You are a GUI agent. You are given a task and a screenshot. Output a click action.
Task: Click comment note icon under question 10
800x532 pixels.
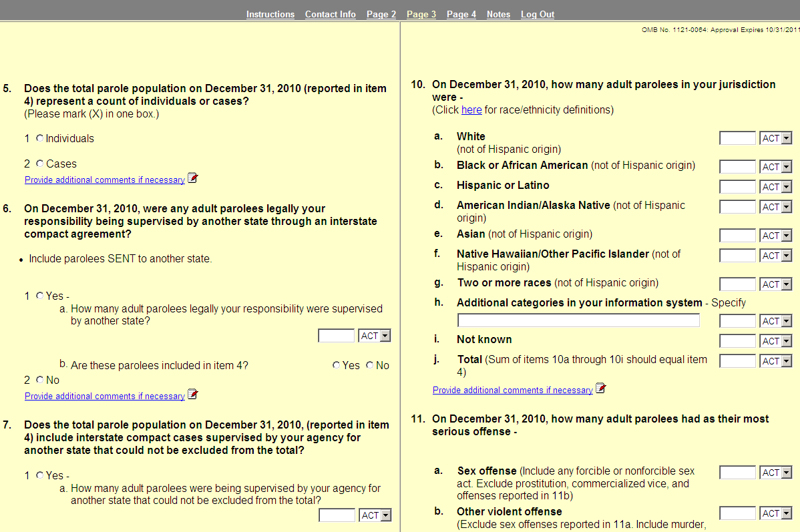(601, 388)
